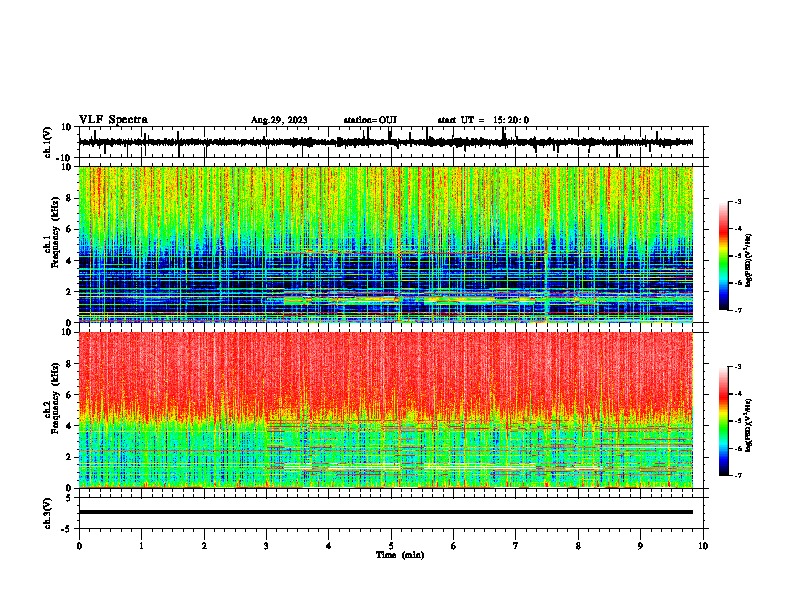Image resolution: width=792 pixels, height=612 pixels.
Task: Click the ch.2 spectrogram panel
Action: coord(393,410)
